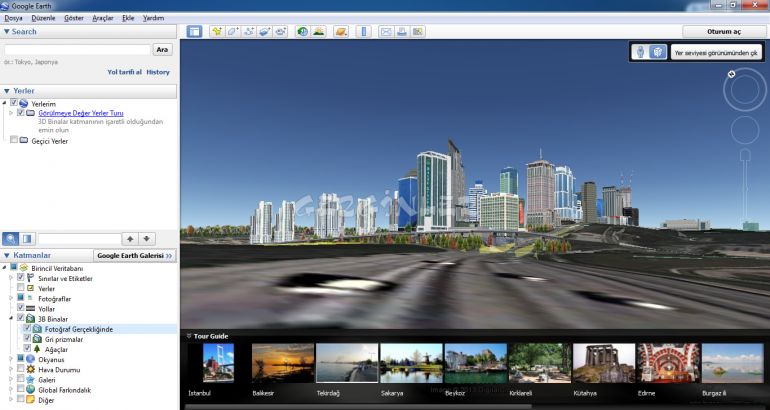The image size is (770, 410).
Task: Collapse the Tour Guide strip
Action: click(189, 336)
